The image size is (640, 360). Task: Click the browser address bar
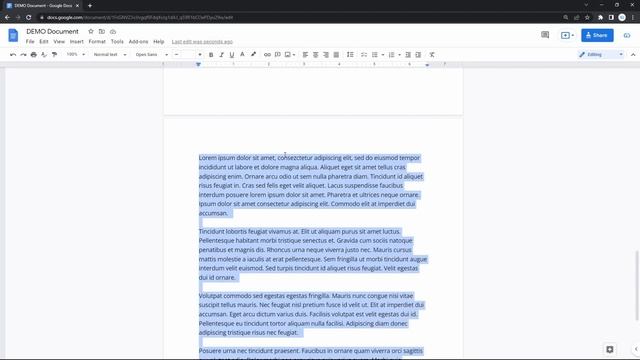(x=300, y=18)
